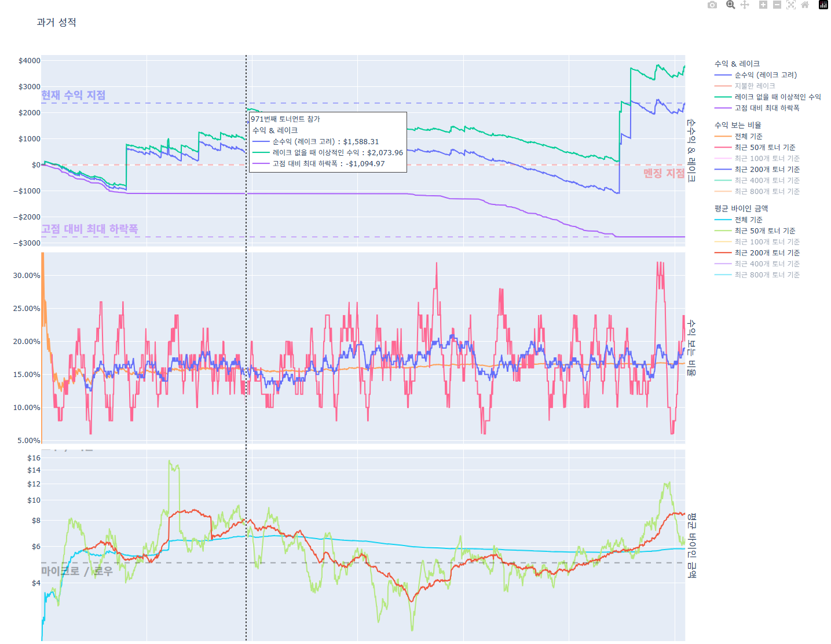This screenshot has width=831, height=644.
Task: Enable 최근 100개 토너 기준 under 수익 보는 비율
Action: [x=767, y=158]
